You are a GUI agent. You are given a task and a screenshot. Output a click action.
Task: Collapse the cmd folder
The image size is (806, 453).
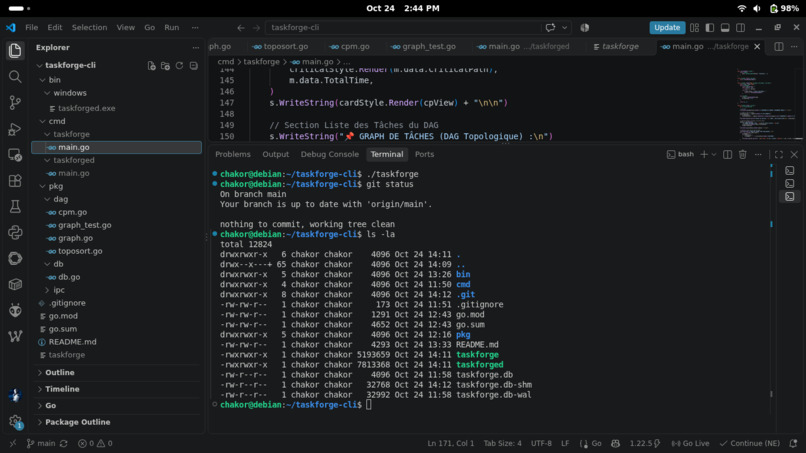pos(43,121)
